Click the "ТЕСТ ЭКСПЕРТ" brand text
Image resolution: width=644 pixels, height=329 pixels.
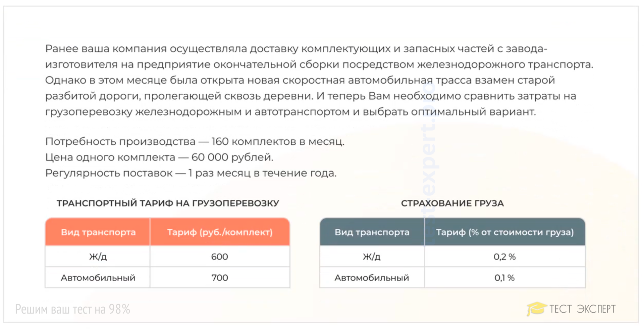tap(582, 309)
